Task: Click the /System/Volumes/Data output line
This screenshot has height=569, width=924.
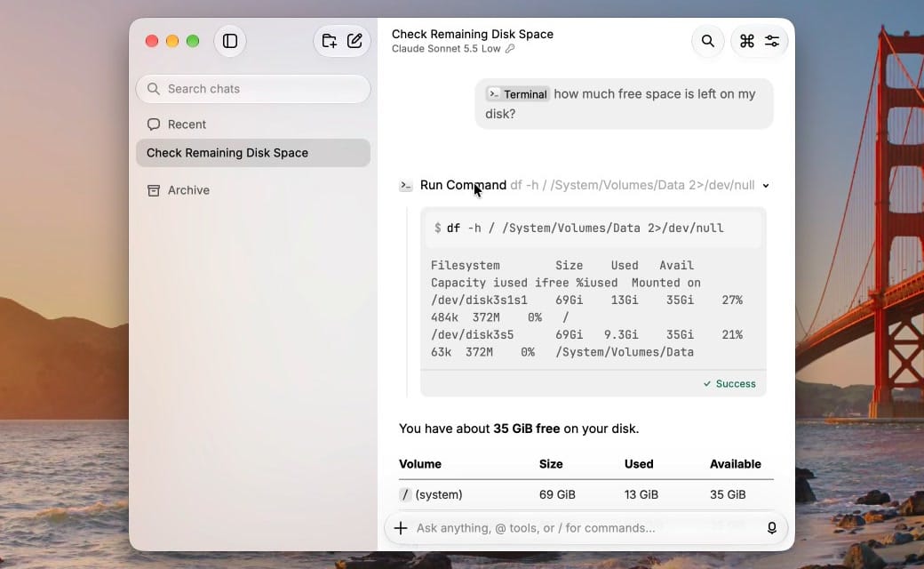Action: point(562,352)
